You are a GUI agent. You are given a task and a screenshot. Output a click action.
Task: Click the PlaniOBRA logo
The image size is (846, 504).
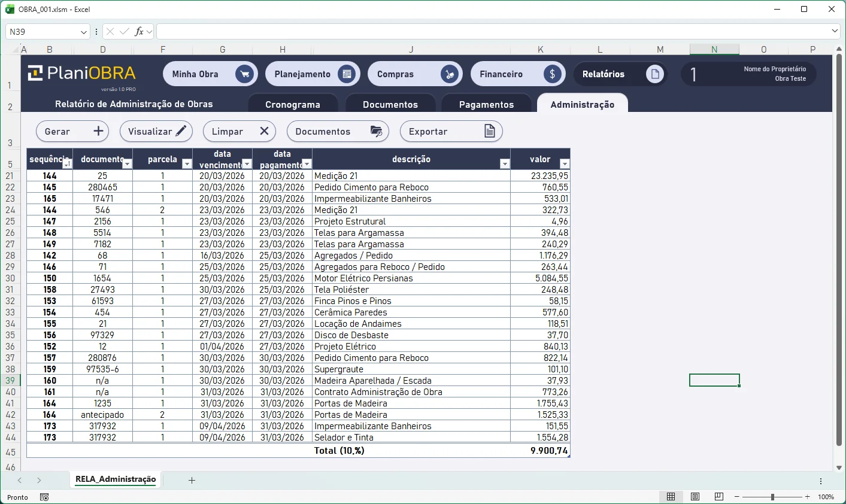pos(82,74)
